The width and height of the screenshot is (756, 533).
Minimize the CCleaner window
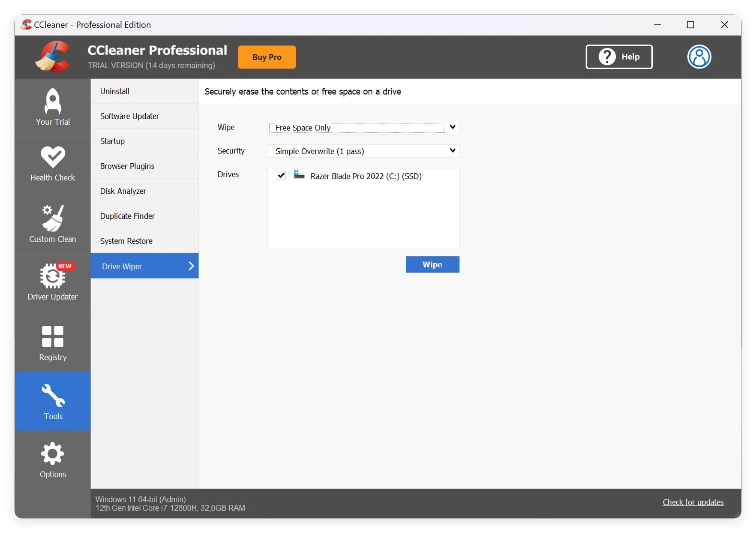(x=657, y=25)
